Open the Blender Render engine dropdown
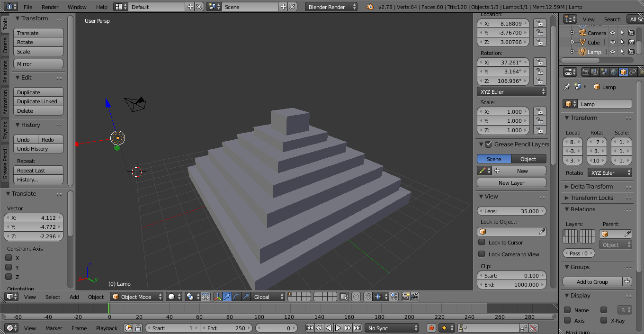 click(x=331, y=7)
